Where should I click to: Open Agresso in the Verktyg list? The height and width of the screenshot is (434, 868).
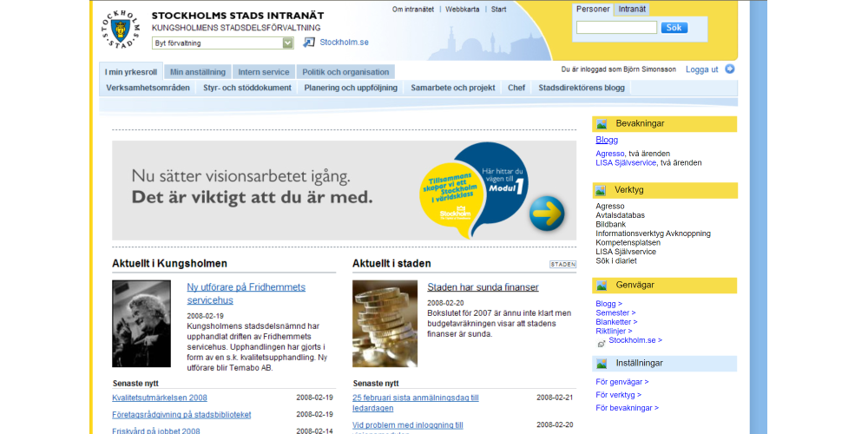pos(610,206)
